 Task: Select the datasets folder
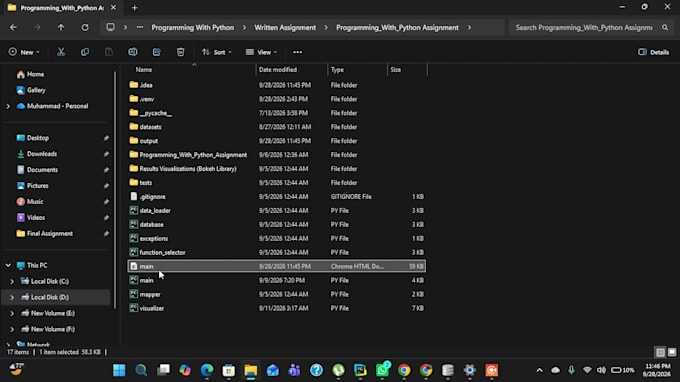click(x=276, y=127)
